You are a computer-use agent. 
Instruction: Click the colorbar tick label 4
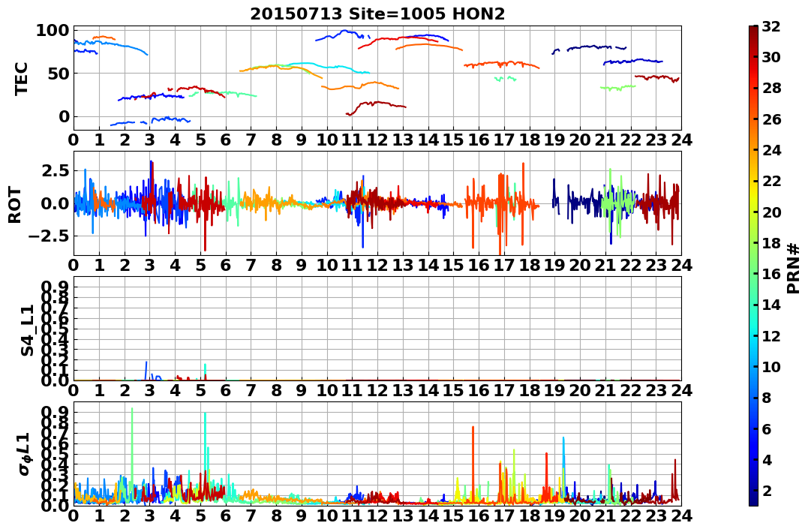pos(767,459)
